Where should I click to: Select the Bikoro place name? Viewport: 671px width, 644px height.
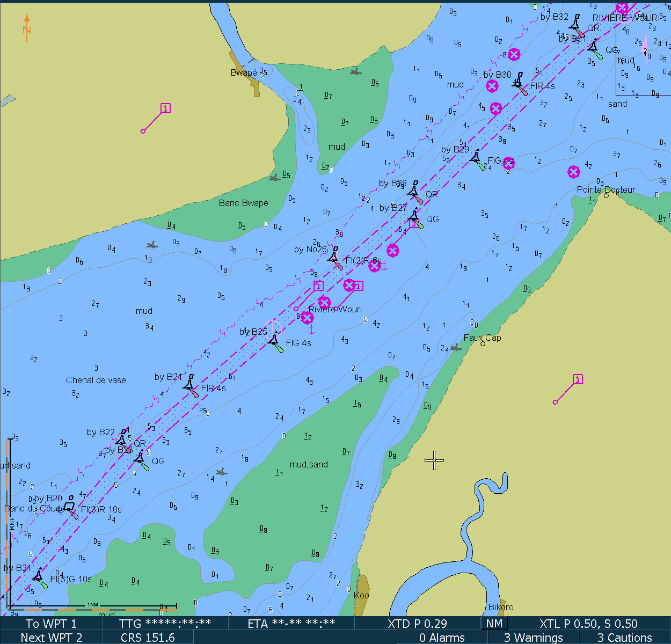pos(501,607)
